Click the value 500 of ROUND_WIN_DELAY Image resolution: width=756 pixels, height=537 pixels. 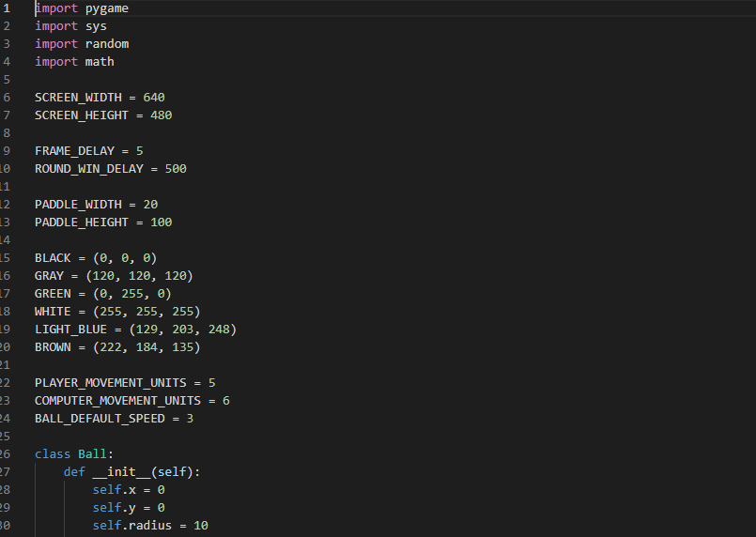(176, 169)
